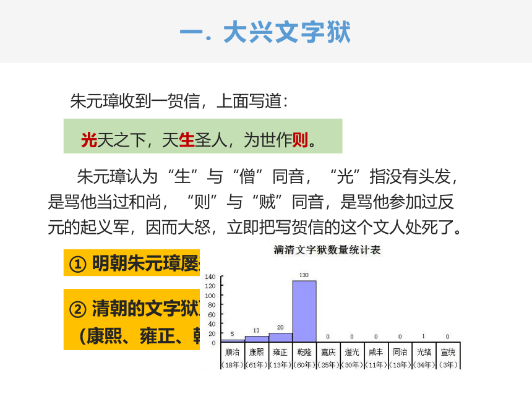The height and width of the screenshot is (399, 532).
Task: Click the 同治 (13年) axis label
Action: pos(400,358)
